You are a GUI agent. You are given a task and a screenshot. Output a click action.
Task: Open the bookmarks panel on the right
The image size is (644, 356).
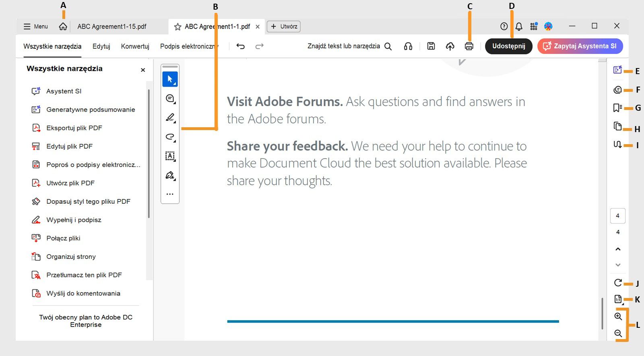617,108
